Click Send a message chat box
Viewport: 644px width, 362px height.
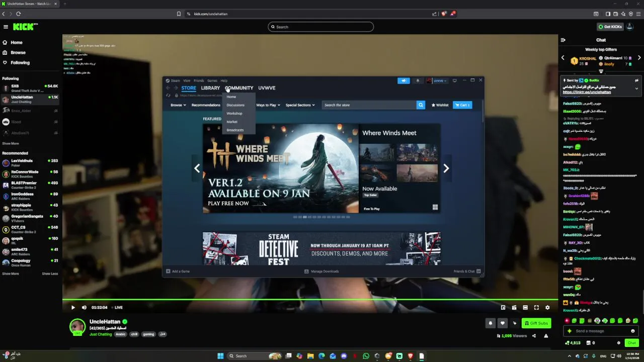tap(600, 331)
